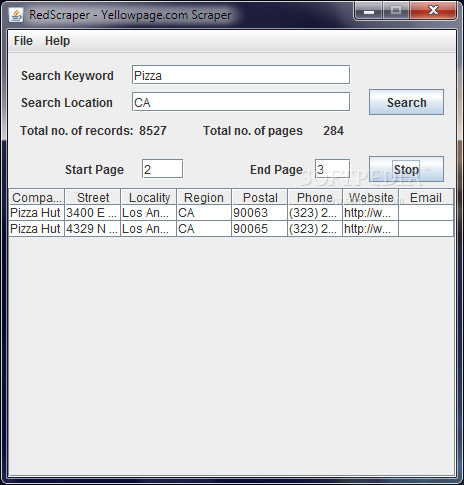Select the Pizza Hut cell for 3400 E row
Screen dimensions: 464x485
click(x=37, y=213)
